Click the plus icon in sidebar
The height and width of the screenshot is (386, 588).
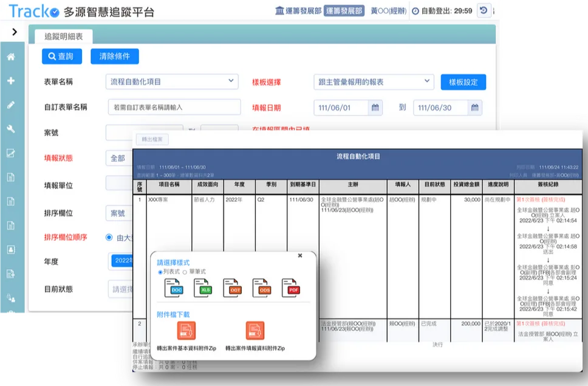pyautogui.click(x=11, y=81)
